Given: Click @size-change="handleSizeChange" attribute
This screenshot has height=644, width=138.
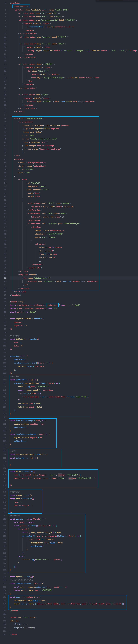Looking at the screenshot, I should (39, 146).
